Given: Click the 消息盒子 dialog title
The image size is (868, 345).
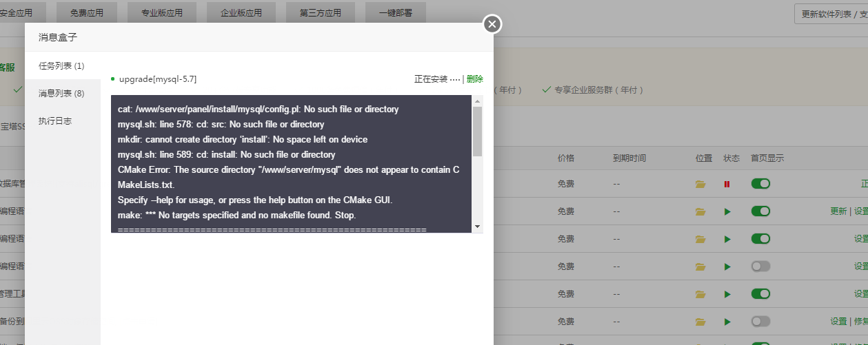Looking at the screenshot, I should coord(58,38).
